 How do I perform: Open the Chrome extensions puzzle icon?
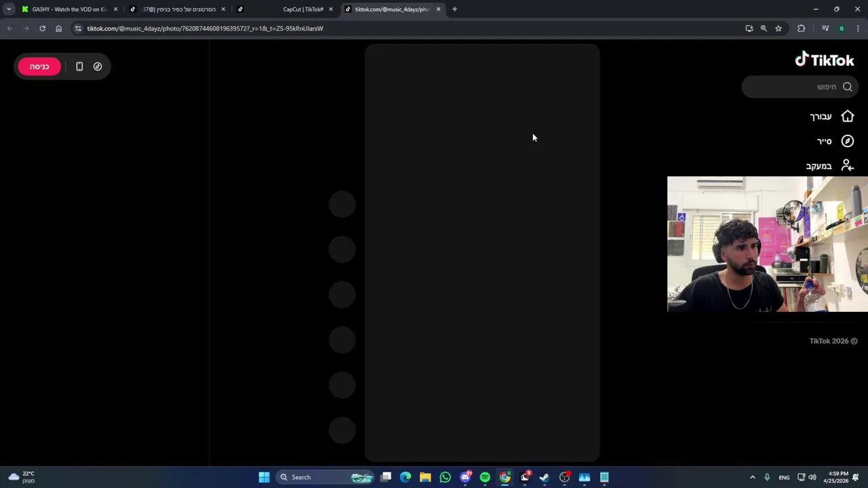[802, 28]
